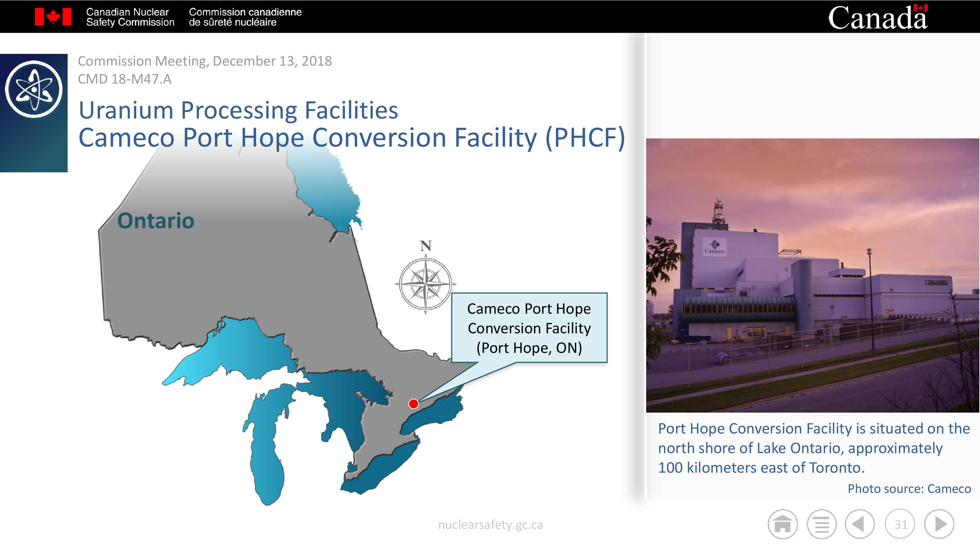Click 'Commission canadienne de sûreté nucléaire' text
The width and height of the screenshot is (980, 551).
click(x=245, y=17)
